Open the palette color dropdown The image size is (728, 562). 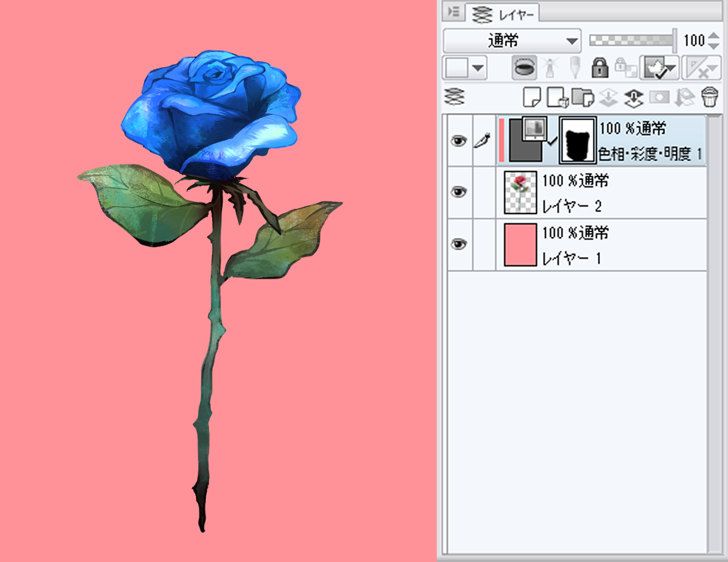pyautogui.click(x=465, y=68)
